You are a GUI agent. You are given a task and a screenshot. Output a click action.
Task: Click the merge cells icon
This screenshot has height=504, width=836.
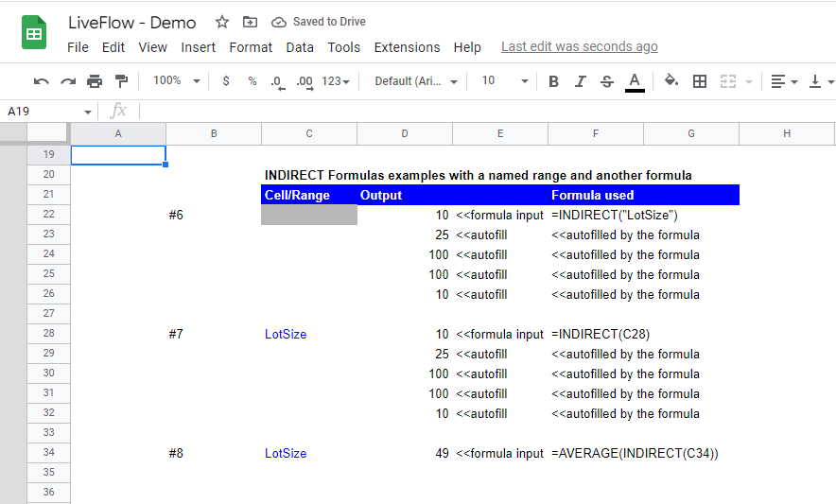click(x=728, y=81)
